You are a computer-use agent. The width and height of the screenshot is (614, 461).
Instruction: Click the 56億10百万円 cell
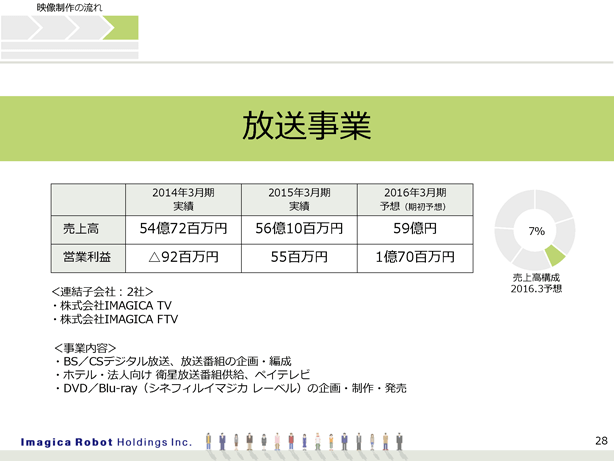pyautogui.click(x=299, y=230)
